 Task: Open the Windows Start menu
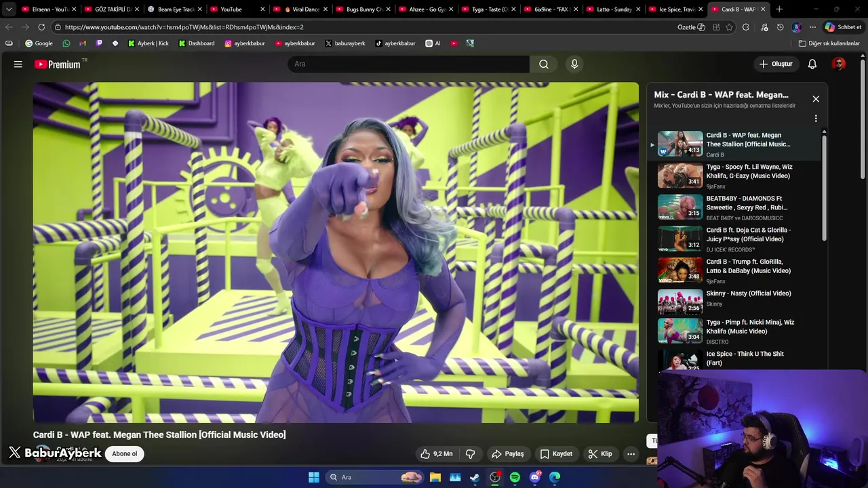click(314, 477)
